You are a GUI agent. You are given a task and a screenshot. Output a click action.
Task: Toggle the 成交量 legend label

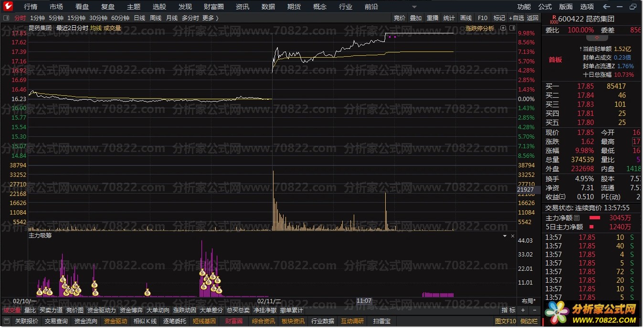pos(113,28)
